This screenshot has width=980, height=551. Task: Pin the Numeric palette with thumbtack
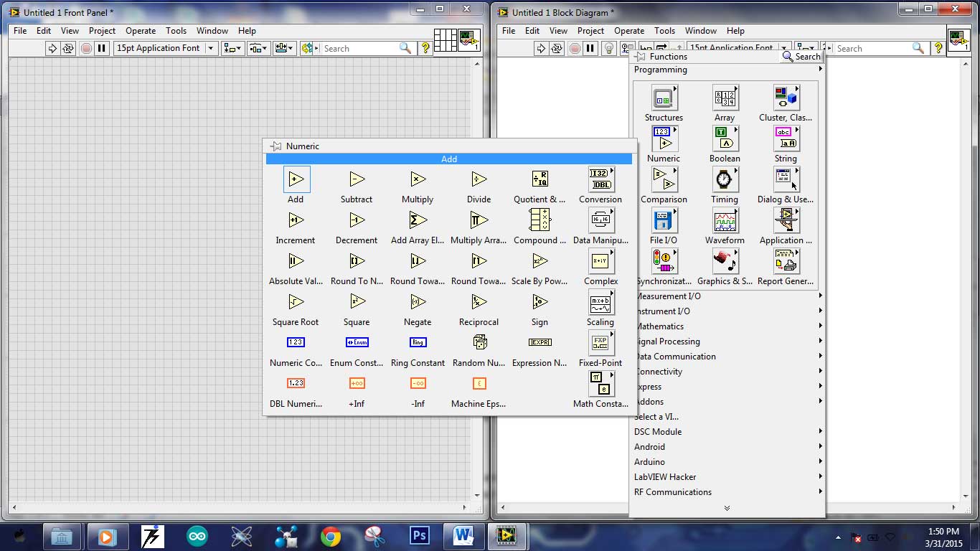[x=275, y=146]
